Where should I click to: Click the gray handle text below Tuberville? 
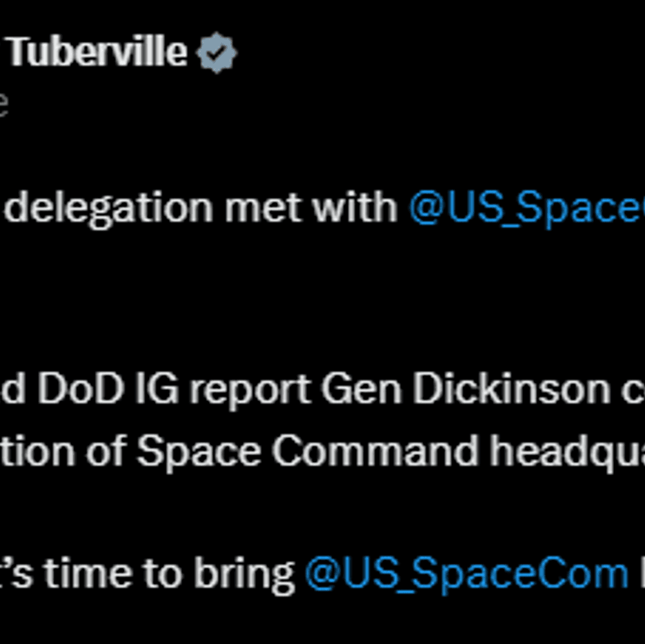click(x=3, y=105)
